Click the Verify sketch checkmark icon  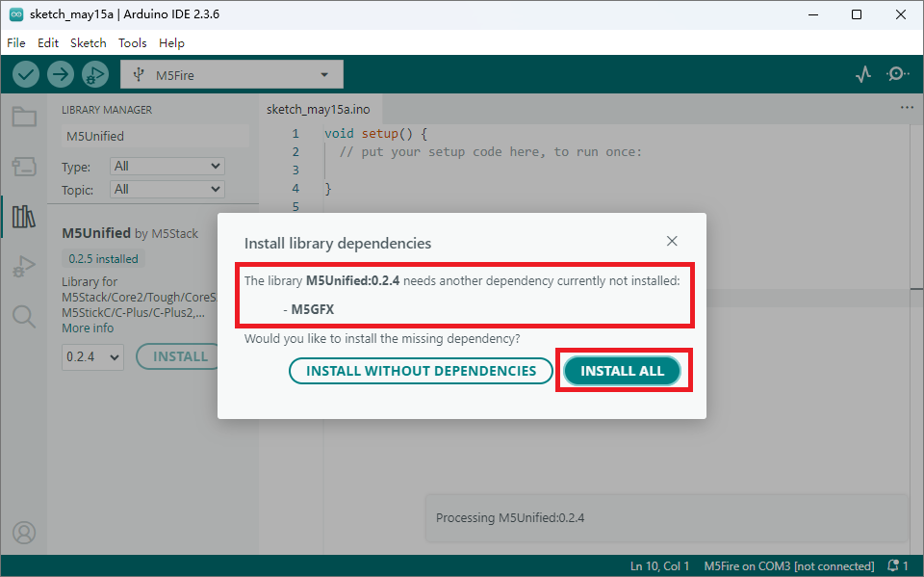[x=26, y=75]
